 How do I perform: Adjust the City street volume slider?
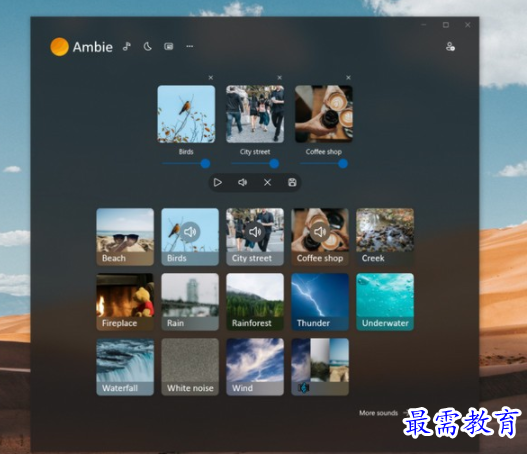(x=255, y=164)
